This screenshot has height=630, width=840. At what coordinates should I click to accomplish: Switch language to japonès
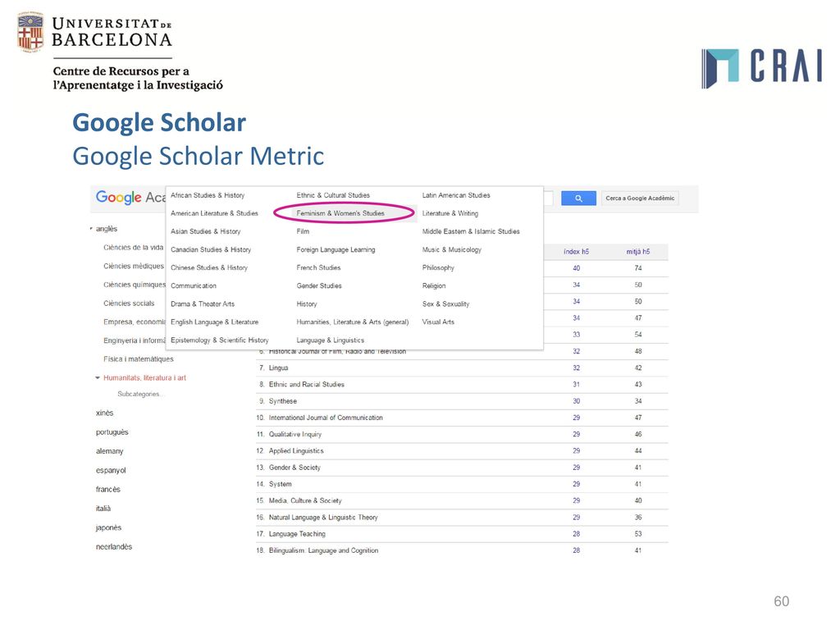(108, 527)
